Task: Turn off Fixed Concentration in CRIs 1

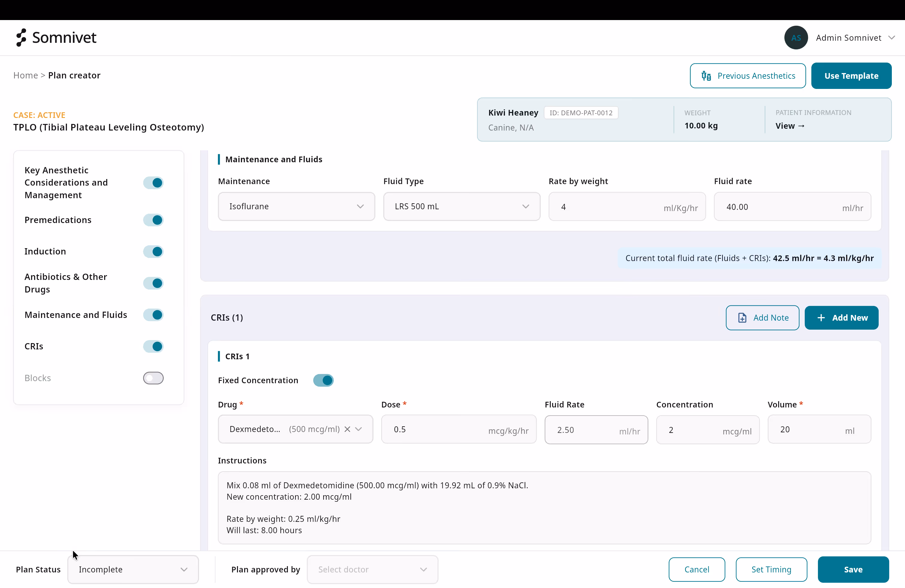Action: point(323,380)
